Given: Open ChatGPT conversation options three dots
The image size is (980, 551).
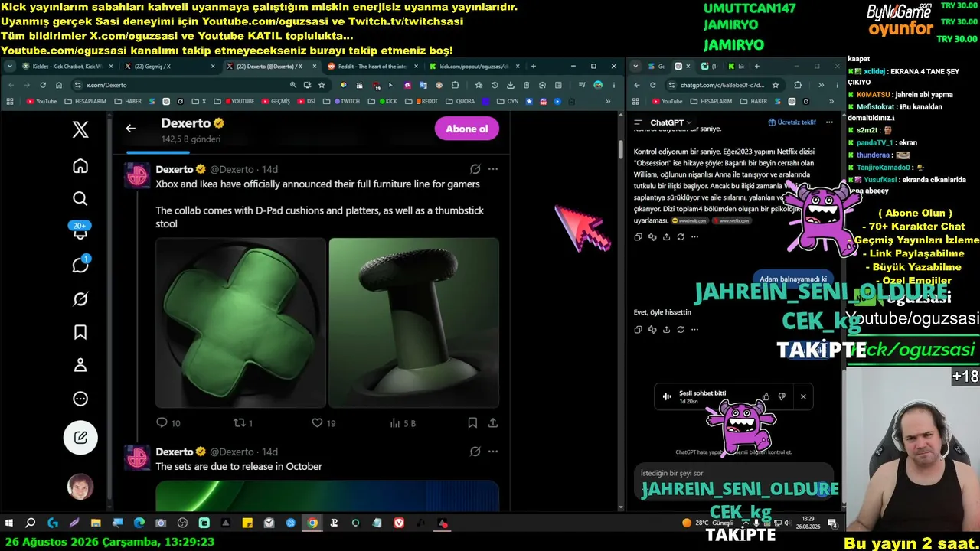Looking at the screenshot, I should pos(829,122).
